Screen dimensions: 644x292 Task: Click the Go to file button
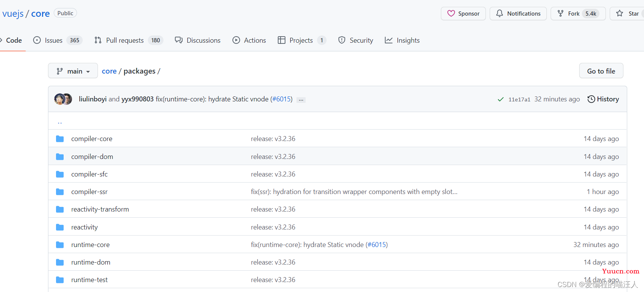tap(601, 71)
